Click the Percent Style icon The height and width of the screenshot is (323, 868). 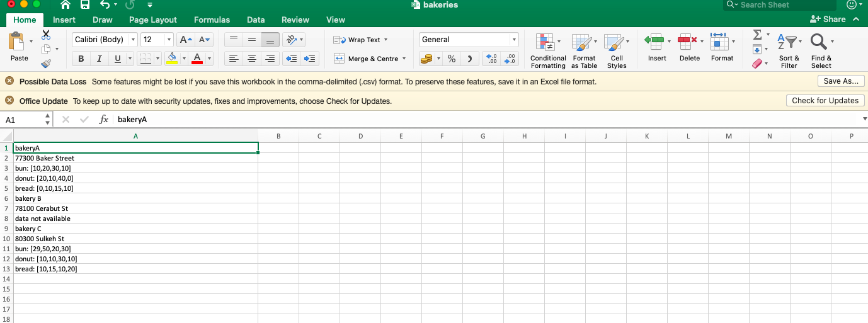point(452,59)
